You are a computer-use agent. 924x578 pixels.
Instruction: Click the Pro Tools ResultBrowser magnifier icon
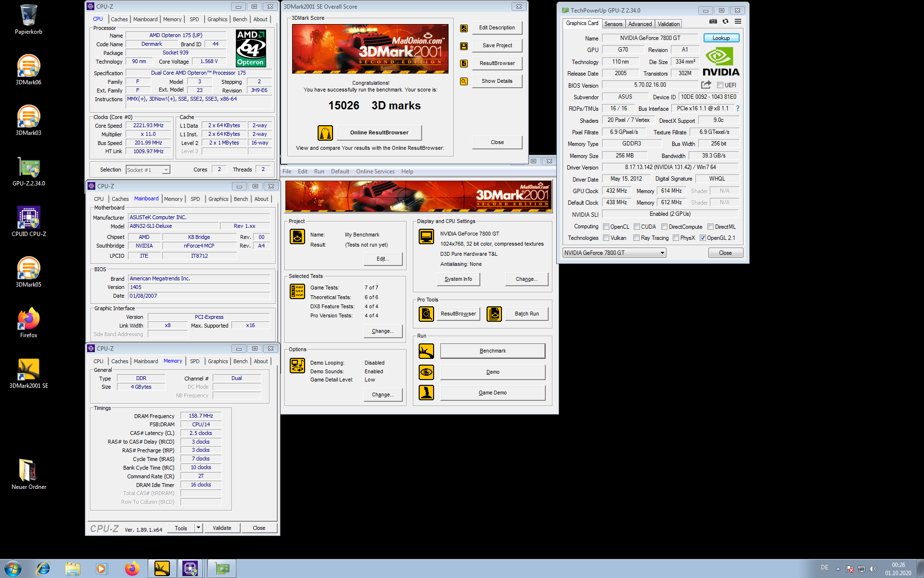tap(426, 314)
